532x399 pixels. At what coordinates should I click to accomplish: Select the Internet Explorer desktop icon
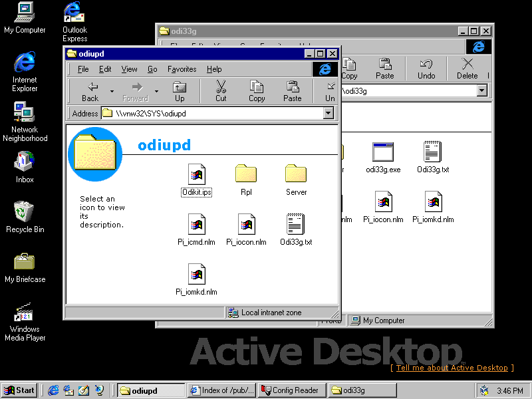coord(25,72)
